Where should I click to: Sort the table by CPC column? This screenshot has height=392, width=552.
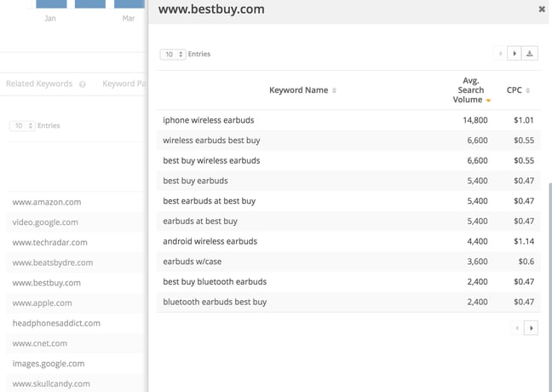pyautogui.click(x=528, y=90)
